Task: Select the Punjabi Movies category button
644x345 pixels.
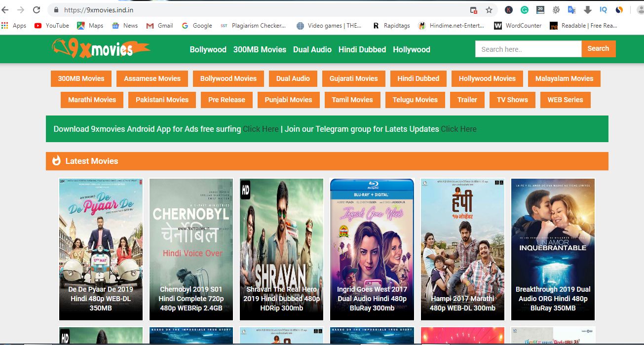Action: coord(288,100)
